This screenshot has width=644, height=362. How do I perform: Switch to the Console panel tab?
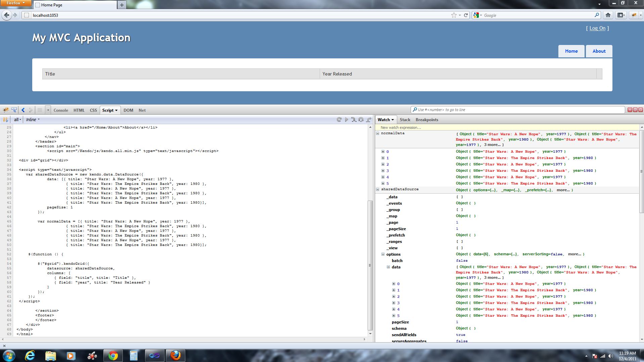61,110
